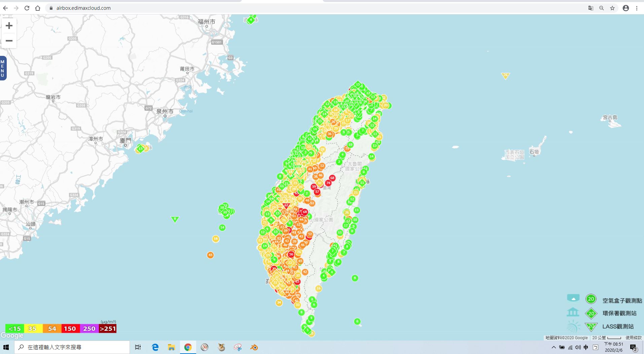
Task: Go back to previous page in browser
Action: [5, 8]
